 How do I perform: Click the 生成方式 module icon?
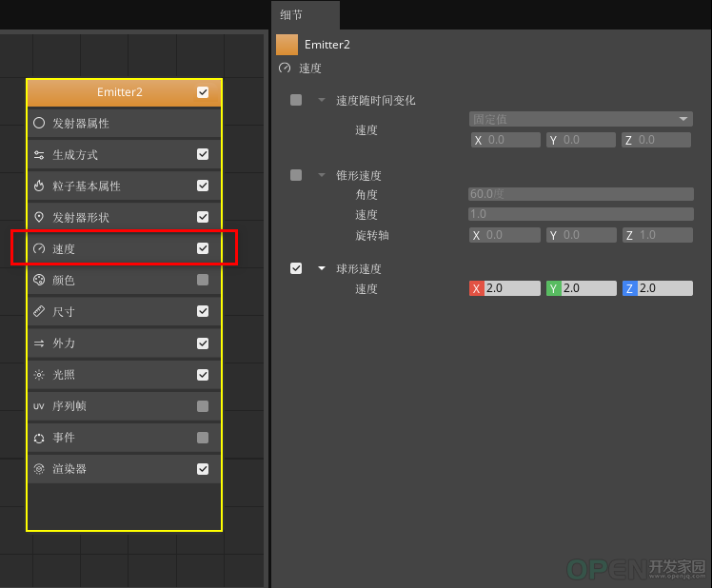pos(39,154)
